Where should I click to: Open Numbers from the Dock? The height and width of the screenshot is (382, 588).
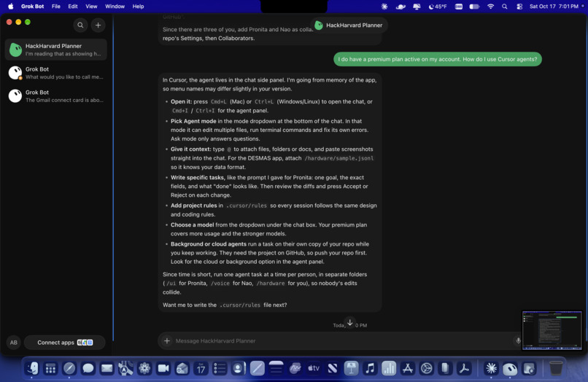coord(389,368)
